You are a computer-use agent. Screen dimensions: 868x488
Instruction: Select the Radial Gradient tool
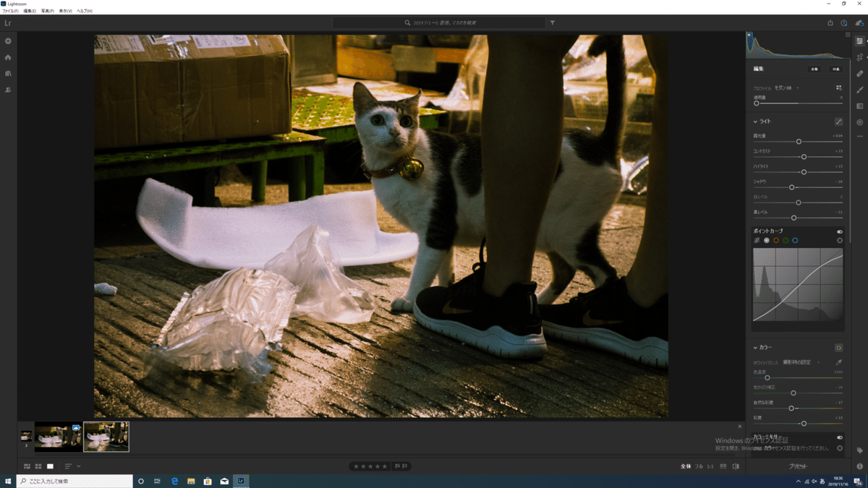point(859,122)
